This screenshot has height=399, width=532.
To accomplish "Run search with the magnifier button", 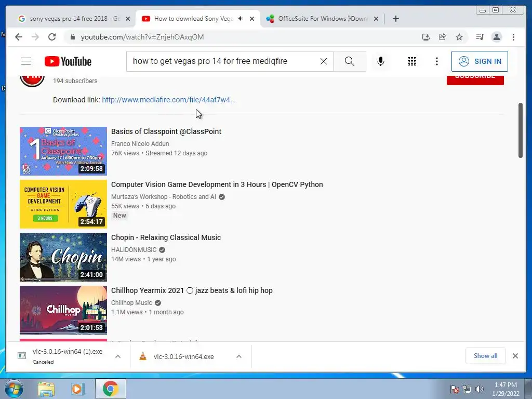I will click(350, 61).
